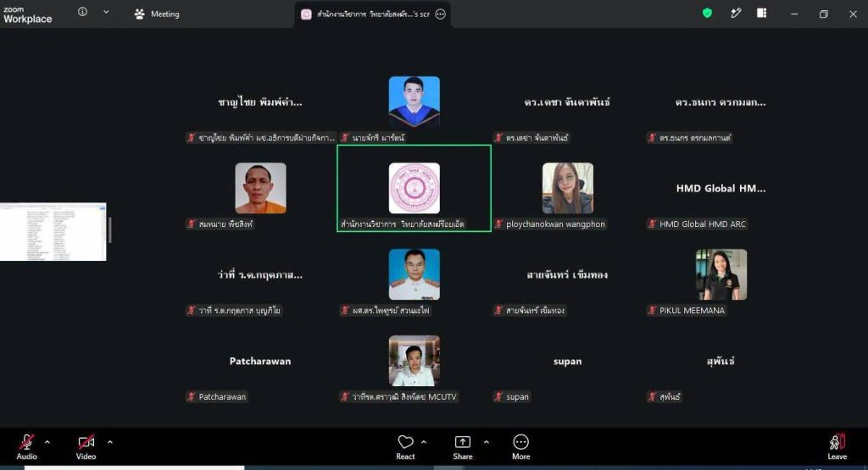
Task: Expand the audio options caret
Action: (47, 442)
